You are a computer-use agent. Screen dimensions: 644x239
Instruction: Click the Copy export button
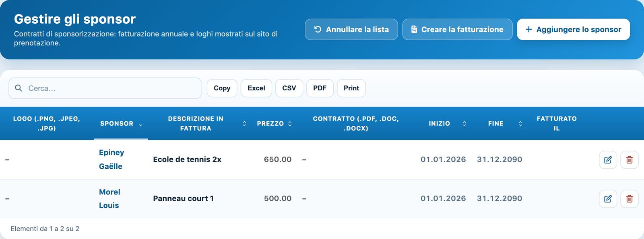click(x=222, y=88)
